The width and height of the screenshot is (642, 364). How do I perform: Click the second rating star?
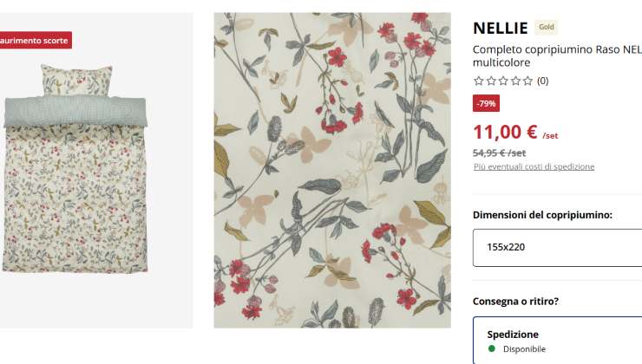490,81
